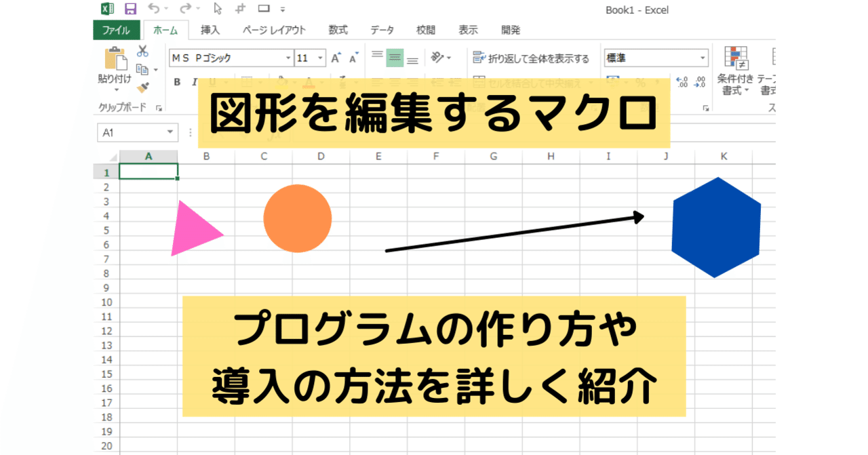
Task: Open the 開発 ribbon tab
Action: (510, 30)
